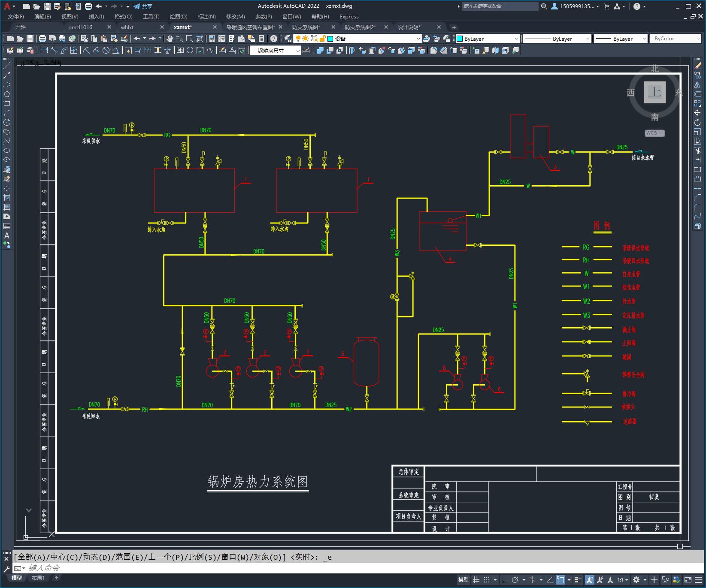Open the layer dropdown showing 设备

(358, 39)
